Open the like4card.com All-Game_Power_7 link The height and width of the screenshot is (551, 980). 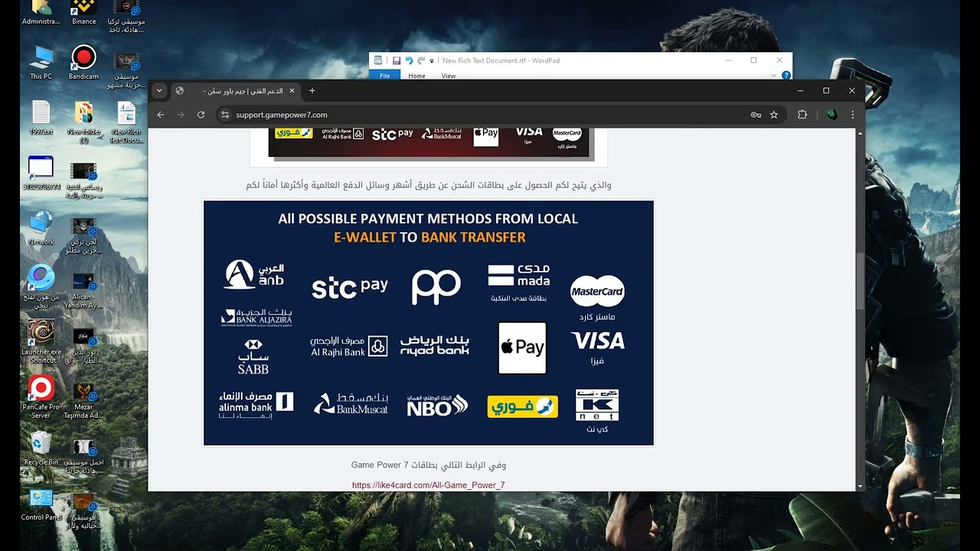click(x=429, y=485)
